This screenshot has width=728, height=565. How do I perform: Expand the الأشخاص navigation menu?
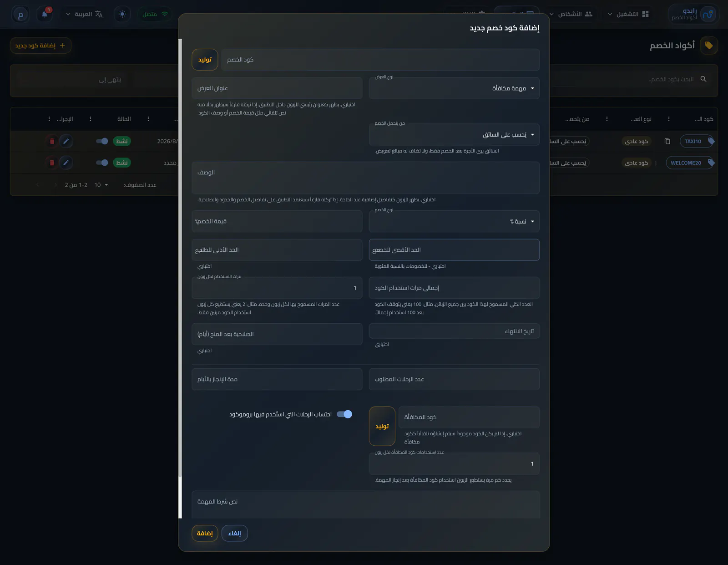point(571,14)
